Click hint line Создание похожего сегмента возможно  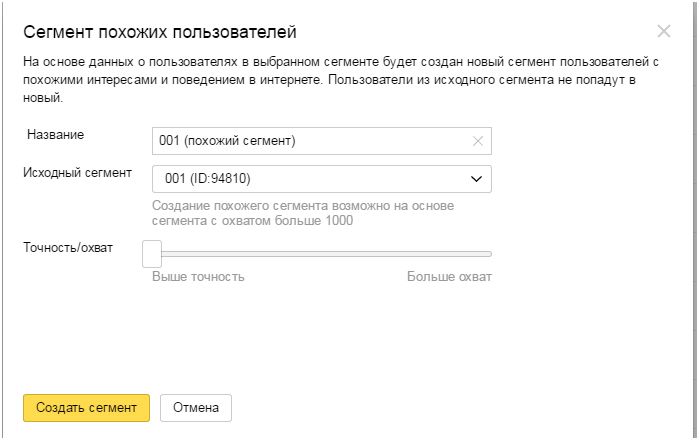point(303,206)
